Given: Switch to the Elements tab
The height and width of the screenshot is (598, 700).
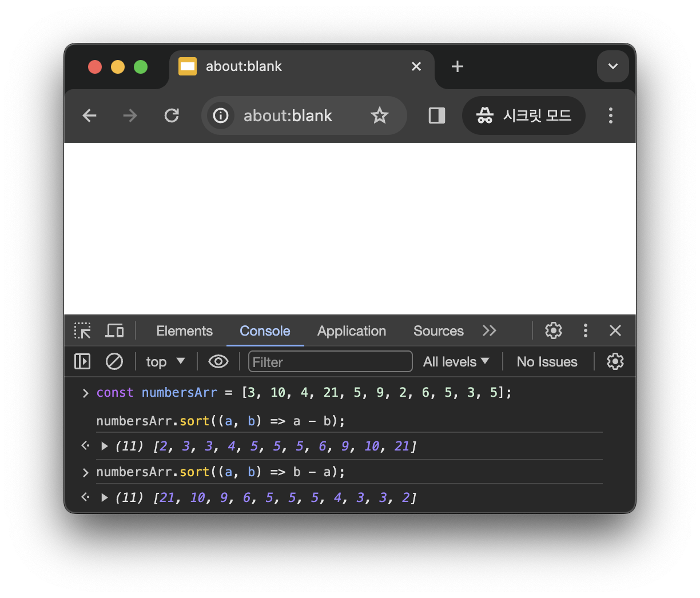Looking at the screenshot, I should click(x=184, y=331).
